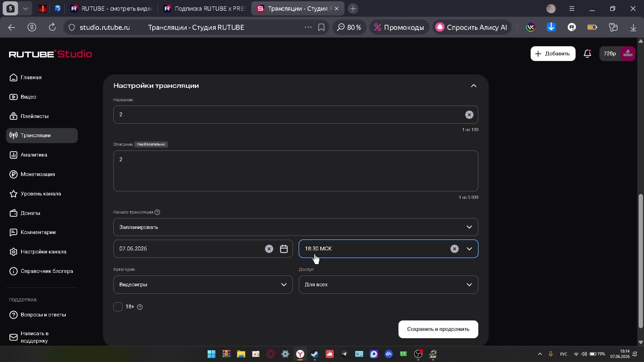Viewport: 644px width, 362px height.
Task: Open the Промокоды toolbar button
Action: click(399, 27)
